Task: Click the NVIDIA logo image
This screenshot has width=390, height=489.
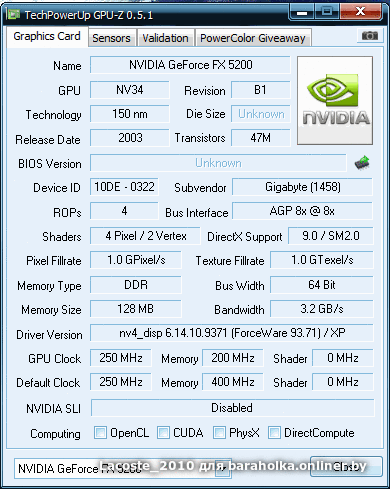Action: click(335, 100)
